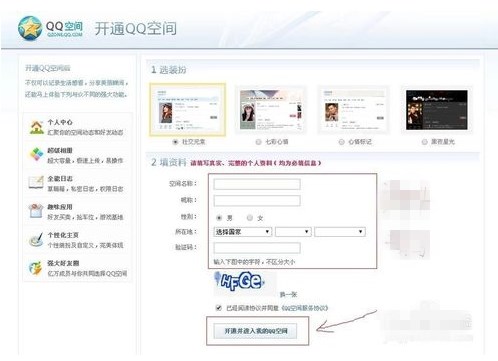Screen dimensions: 498x361
Task: Open the last city dropdown
Action: [340, 232]
